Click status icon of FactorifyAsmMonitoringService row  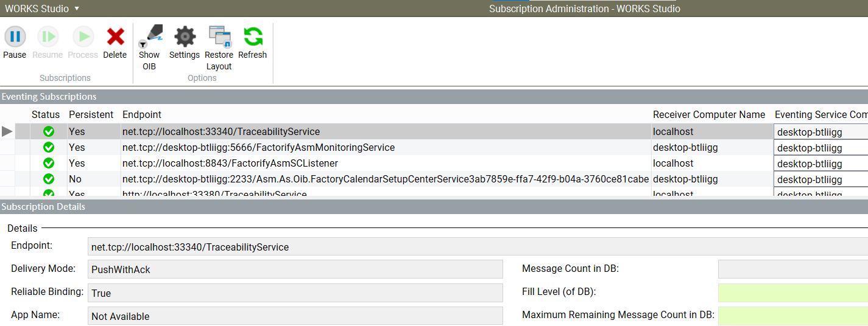(x=49, y=147)
